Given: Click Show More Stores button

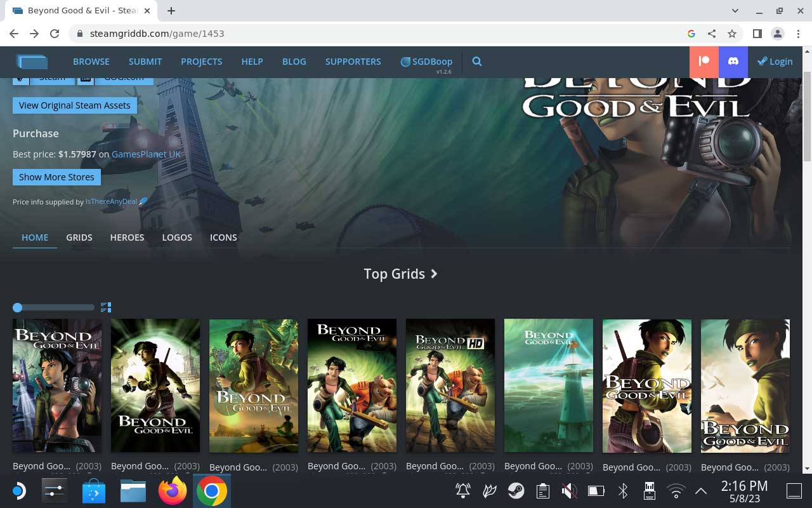Looking at the screenshot, I should click(56, 177).
